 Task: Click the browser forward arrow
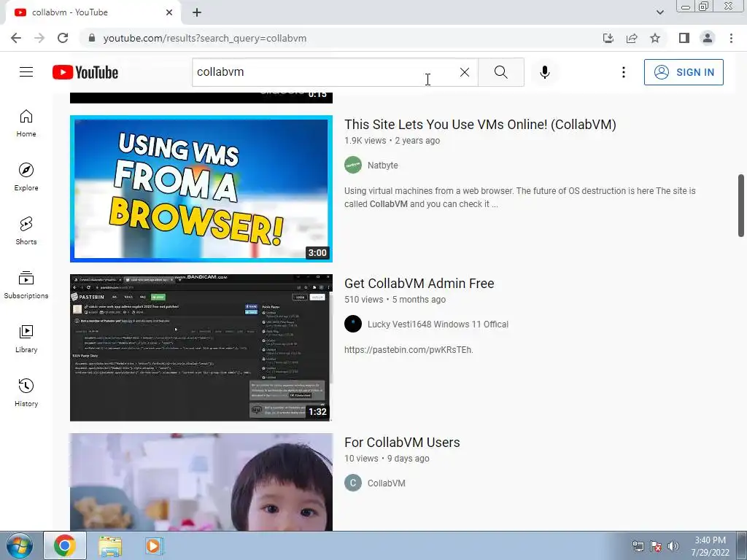pos(39,38)
